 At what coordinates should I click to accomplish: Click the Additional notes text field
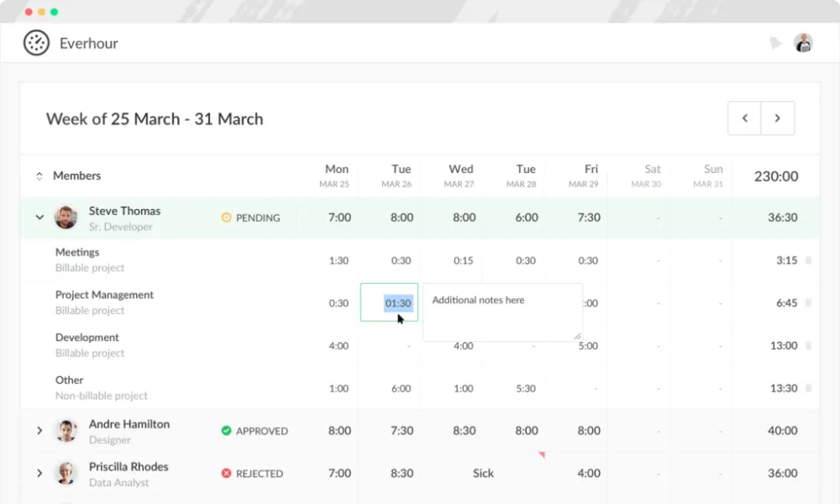[501, 311]
